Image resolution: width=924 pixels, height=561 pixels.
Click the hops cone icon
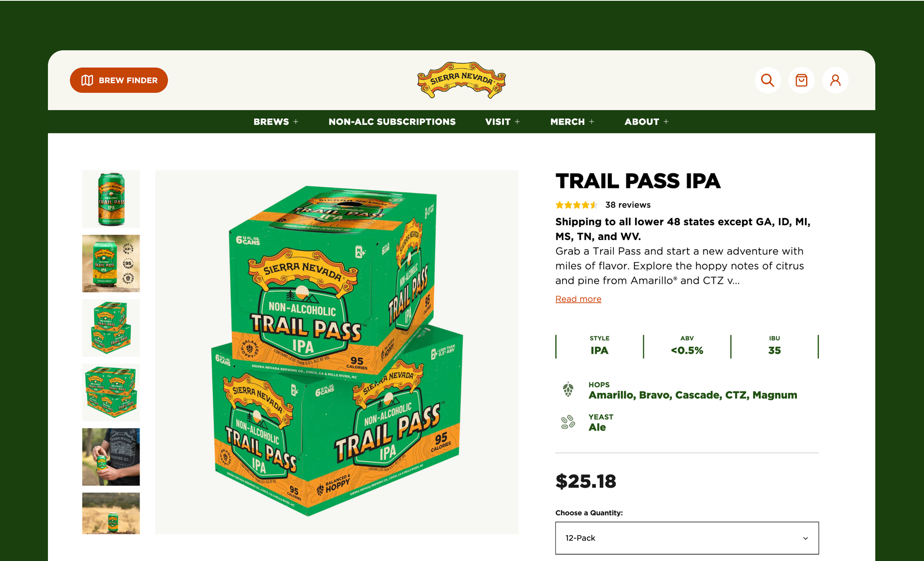(568, 390)
